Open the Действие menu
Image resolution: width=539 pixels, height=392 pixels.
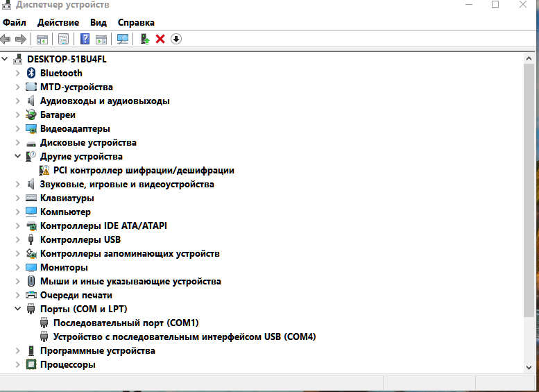click(58, 23)
